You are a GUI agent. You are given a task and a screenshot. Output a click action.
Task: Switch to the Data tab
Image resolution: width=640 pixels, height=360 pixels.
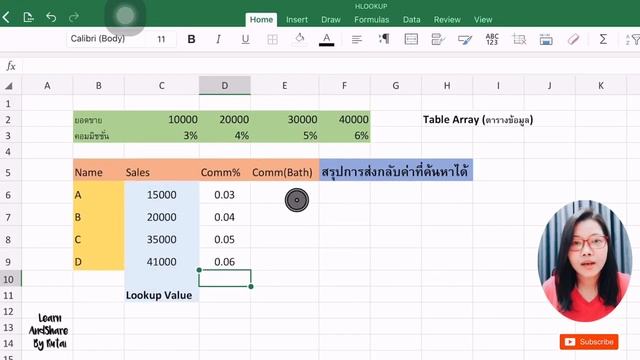tap(411, 20)
